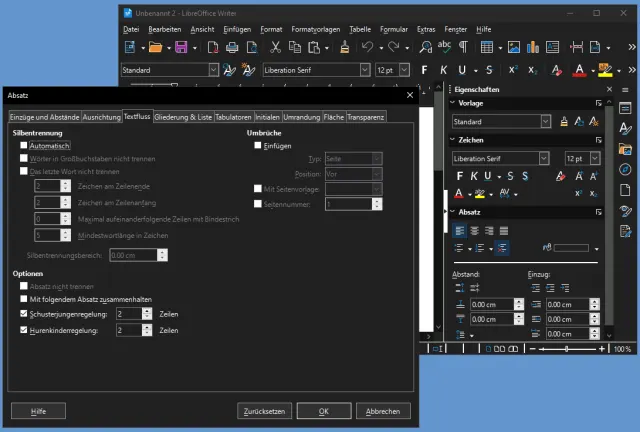Screen dimensions: 640x432
Task: Click the Zurücksetzen button
Action: 264,411
